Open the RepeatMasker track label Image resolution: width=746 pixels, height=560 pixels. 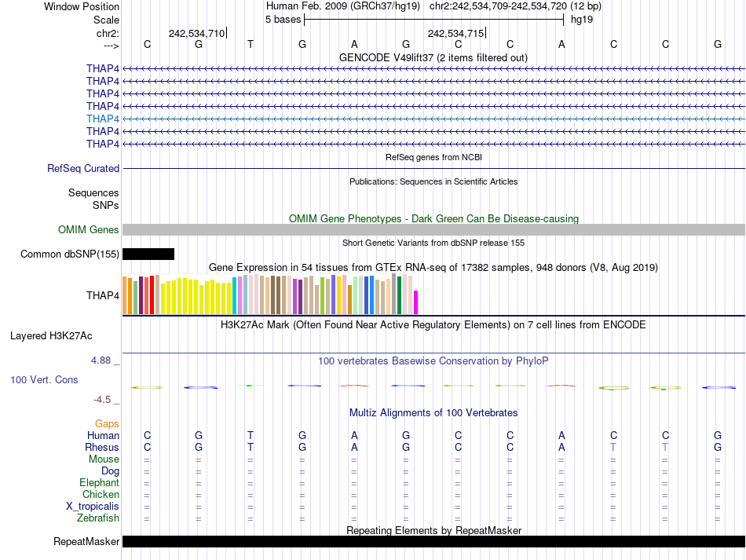click(x=86, y=542)
